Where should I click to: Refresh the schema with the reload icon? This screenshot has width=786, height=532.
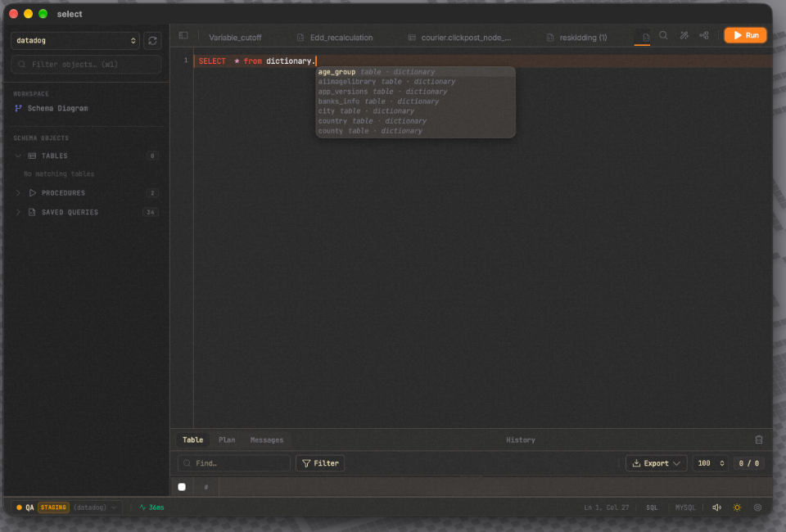152,41
